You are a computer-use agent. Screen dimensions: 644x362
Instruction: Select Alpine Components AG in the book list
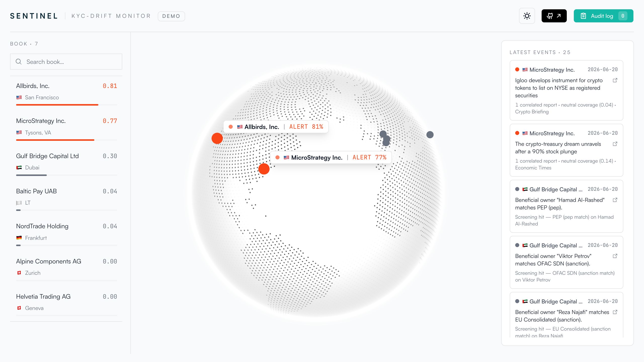tap(66, 269)
